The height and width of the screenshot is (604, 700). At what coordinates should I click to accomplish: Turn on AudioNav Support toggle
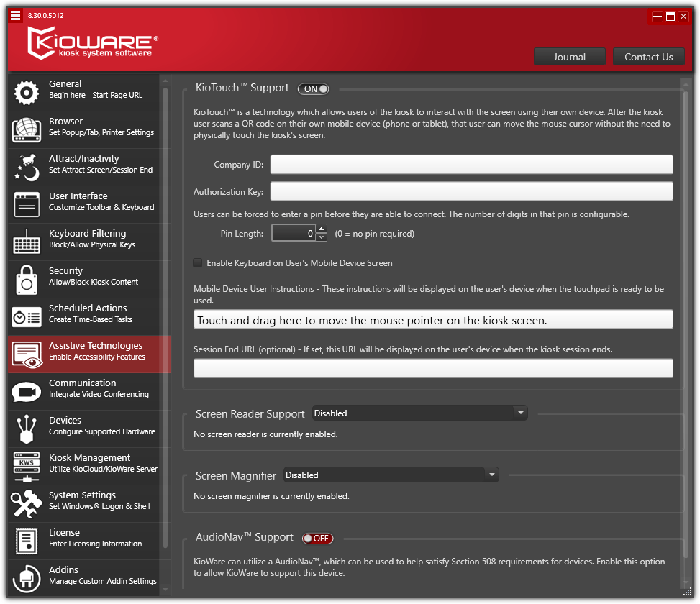tap(317, 539)
